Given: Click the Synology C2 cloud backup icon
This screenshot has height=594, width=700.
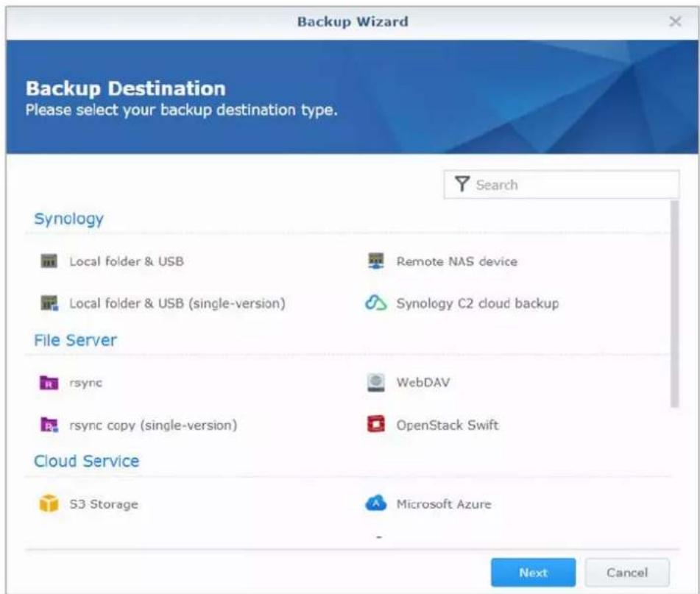Looking at the screenshot, I should click(376, 303).
